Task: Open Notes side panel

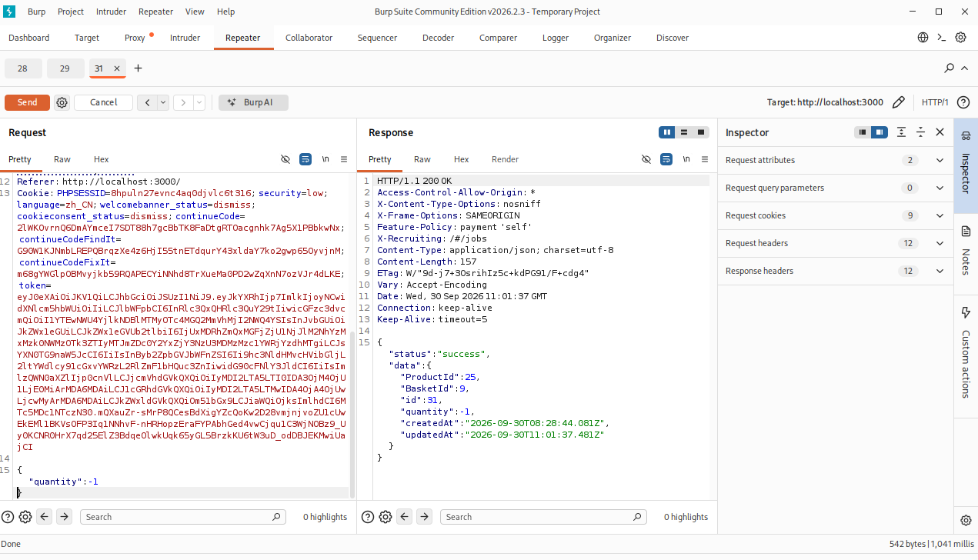Action: click(966, 252)
